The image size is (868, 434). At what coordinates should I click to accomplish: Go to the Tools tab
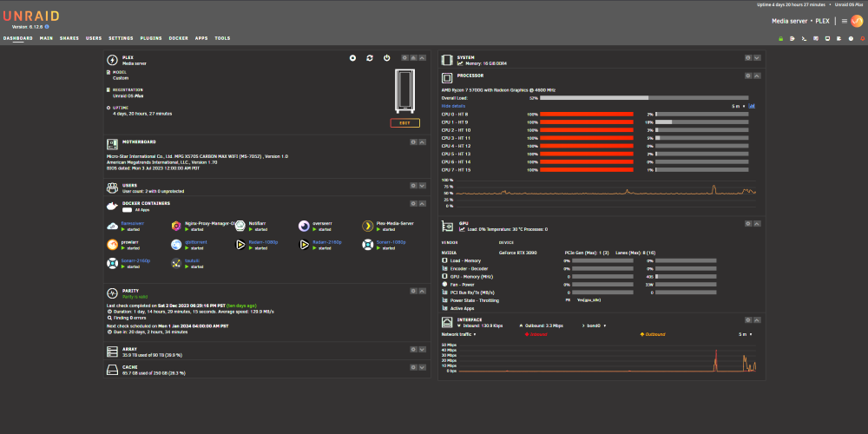222,38
